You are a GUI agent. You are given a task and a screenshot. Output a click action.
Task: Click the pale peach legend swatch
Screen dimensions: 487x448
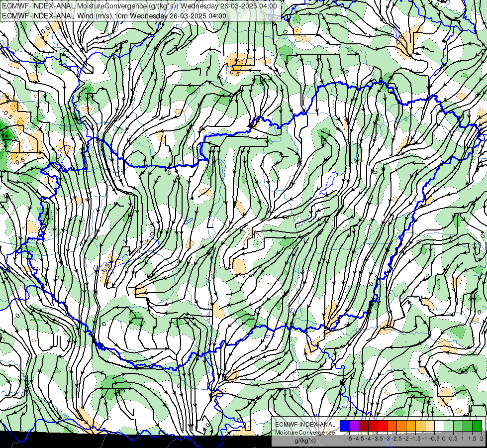(x=430, y=426)
